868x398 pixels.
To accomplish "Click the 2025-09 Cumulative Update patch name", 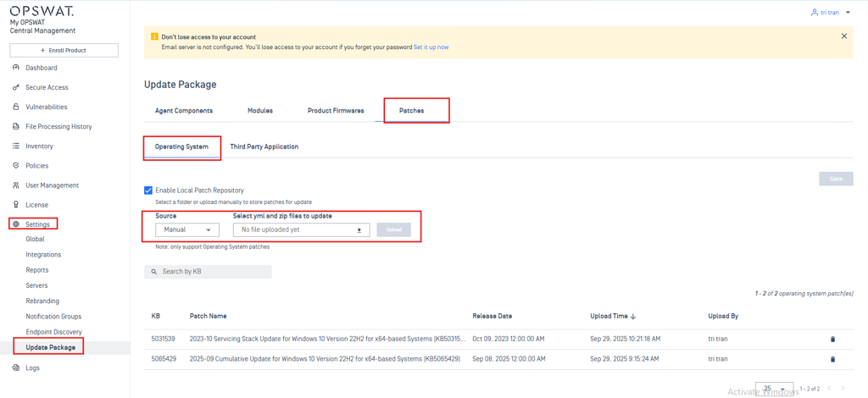I will (x=325, y=359).
